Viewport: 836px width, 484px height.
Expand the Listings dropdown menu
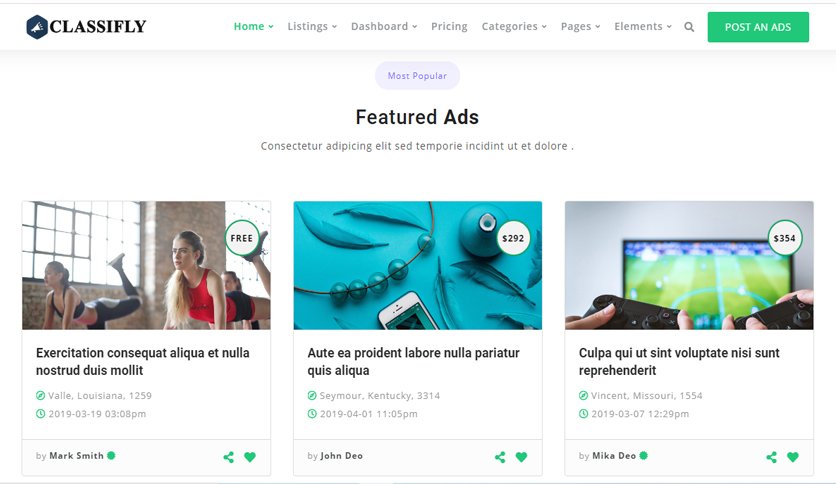[x=312, y=26]
